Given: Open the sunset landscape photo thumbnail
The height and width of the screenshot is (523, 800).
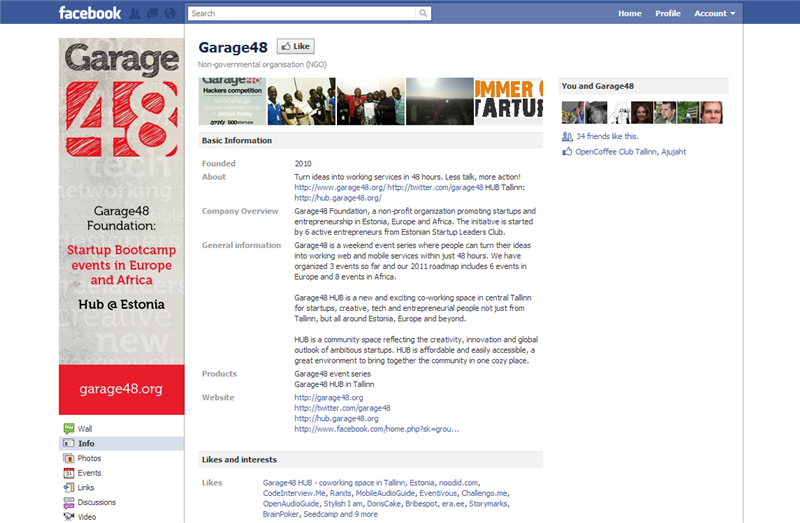Looking at the screenshot, I should (440, 101).
